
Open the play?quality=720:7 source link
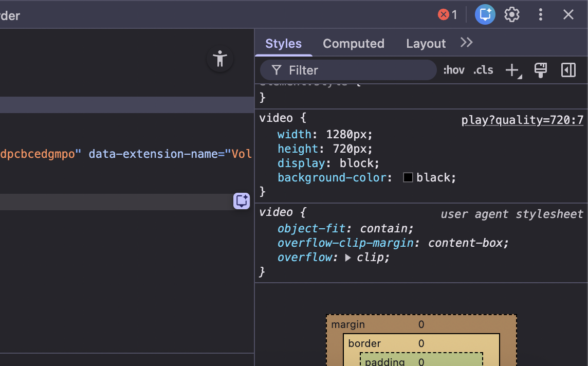[x=522, y=120]
